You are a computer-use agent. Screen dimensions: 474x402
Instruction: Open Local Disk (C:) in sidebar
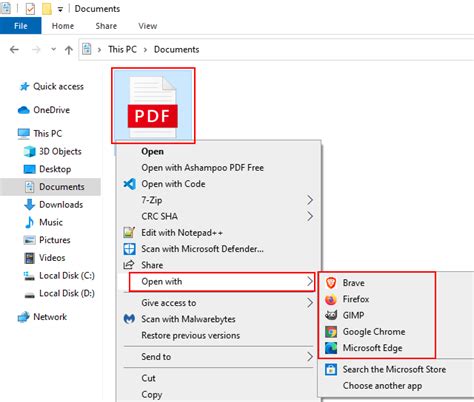tap(67, 276)
